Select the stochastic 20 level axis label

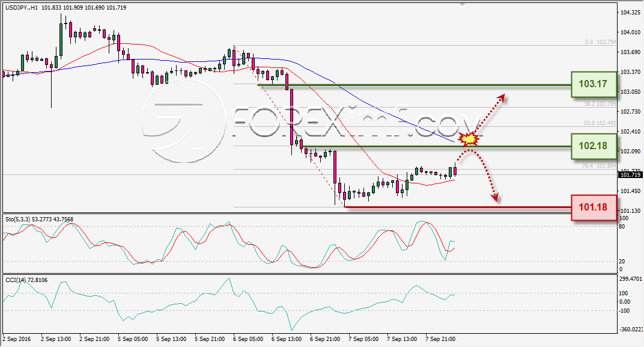click(x=622, y=262)
